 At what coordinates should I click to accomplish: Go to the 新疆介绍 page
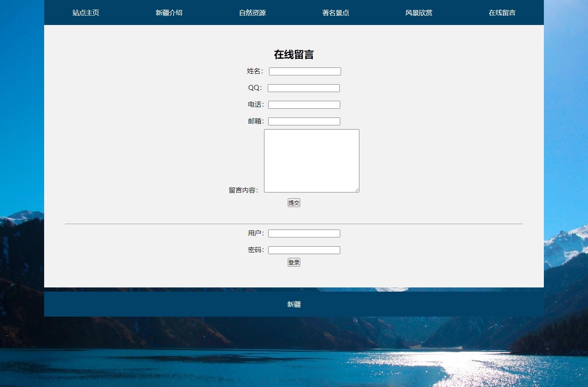(x=169, y=12)
